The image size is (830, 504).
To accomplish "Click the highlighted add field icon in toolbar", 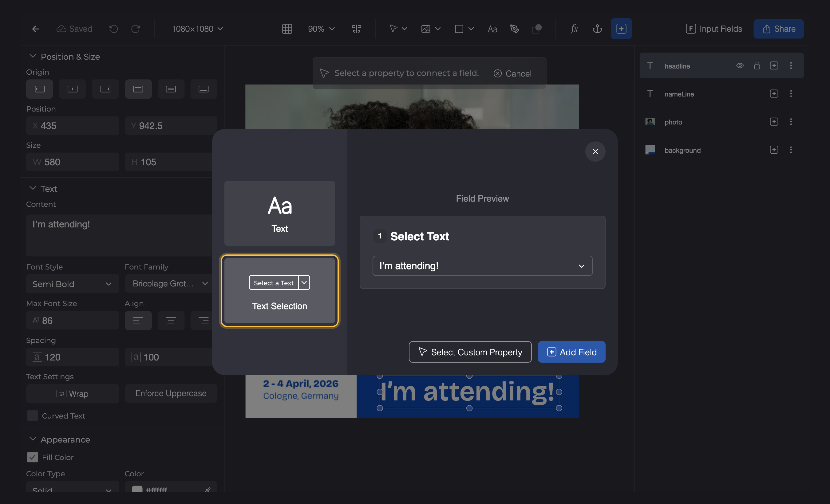I will coord(621,29).
